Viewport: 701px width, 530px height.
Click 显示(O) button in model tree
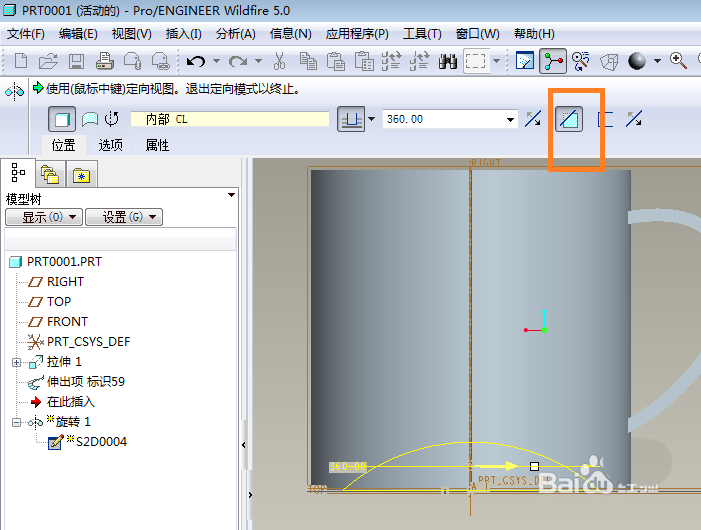click(x=44, y=217)
